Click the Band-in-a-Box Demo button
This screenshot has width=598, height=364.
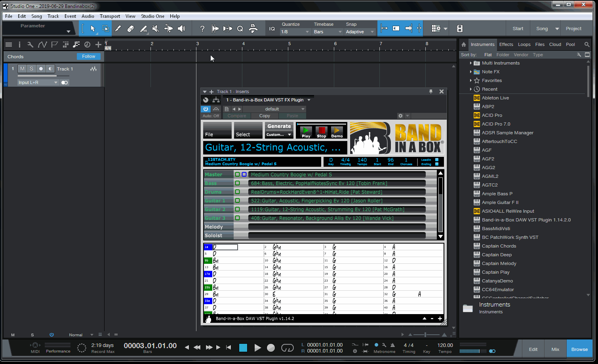[337, 132]
